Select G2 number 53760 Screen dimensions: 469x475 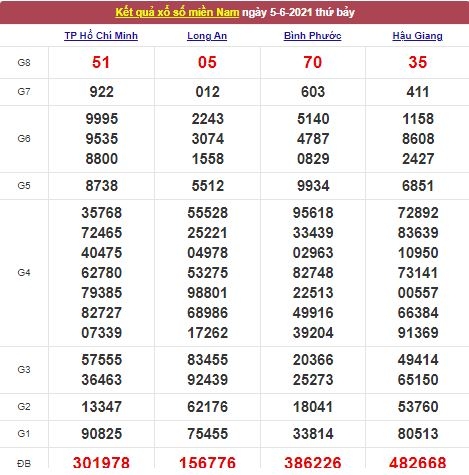418,407
